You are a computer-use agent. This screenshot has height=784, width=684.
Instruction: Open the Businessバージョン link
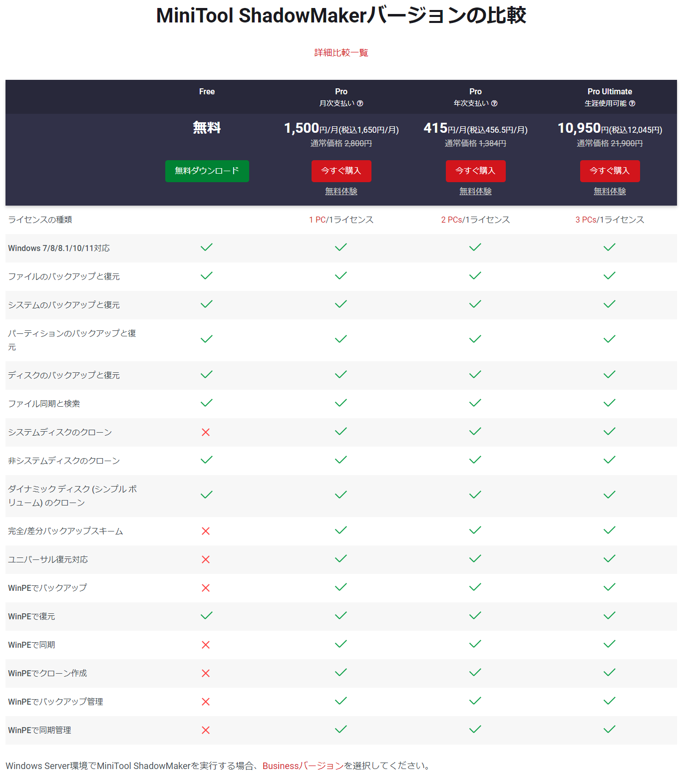[x=303, y=766]
